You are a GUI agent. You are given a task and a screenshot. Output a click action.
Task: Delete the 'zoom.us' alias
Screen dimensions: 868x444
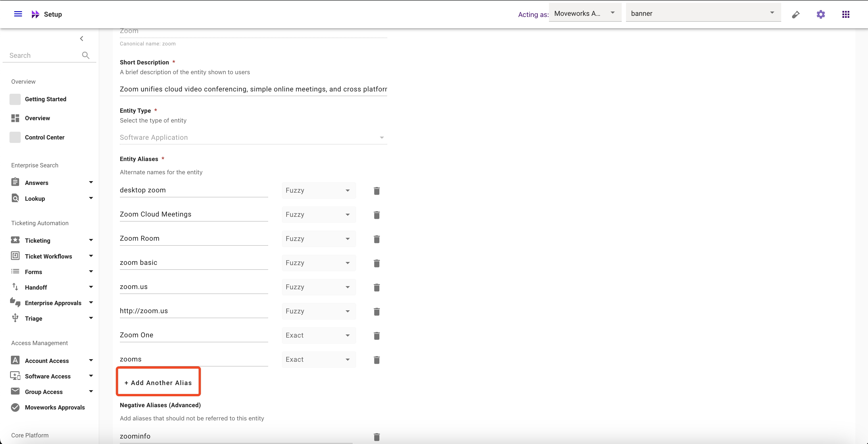[377, 287]
